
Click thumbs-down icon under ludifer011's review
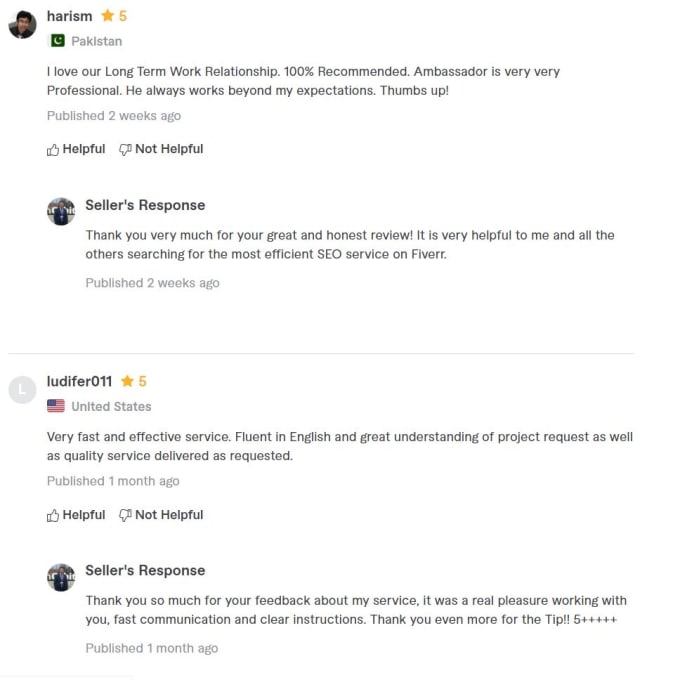pos(125,516)
